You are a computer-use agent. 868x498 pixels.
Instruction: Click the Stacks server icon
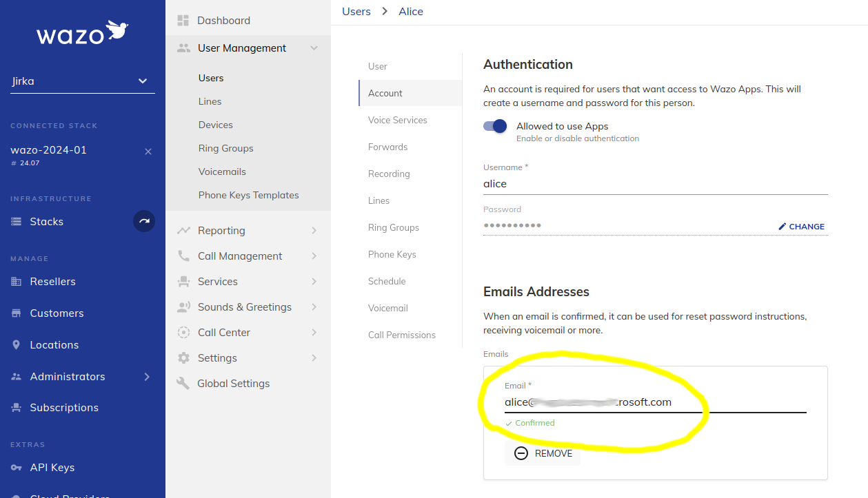click(x=17, y=222)
